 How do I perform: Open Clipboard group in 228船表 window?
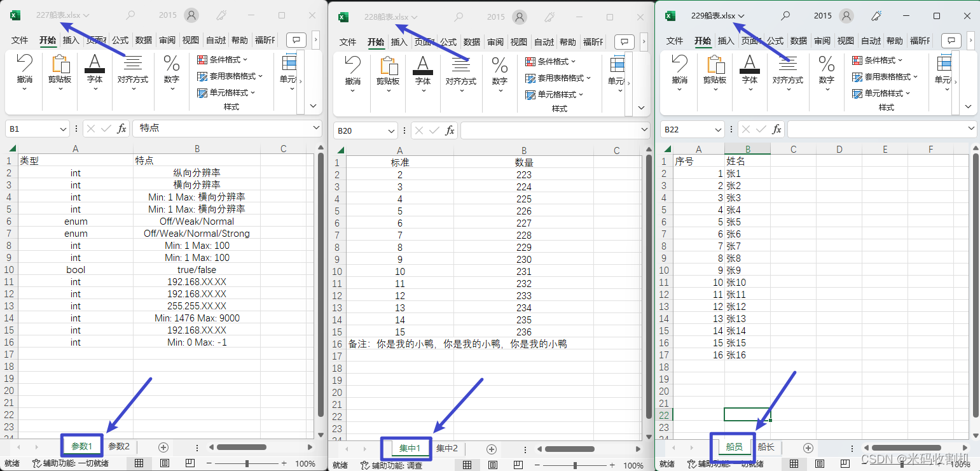pyautogui.click(x=387, y=73)
